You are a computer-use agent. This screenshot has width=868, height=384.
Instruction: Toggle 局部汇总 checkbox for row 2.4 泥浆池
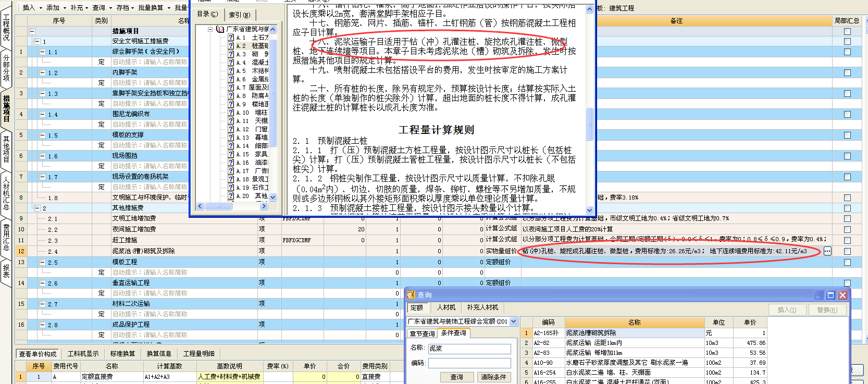pyautogui.click(x=847, y=251)
